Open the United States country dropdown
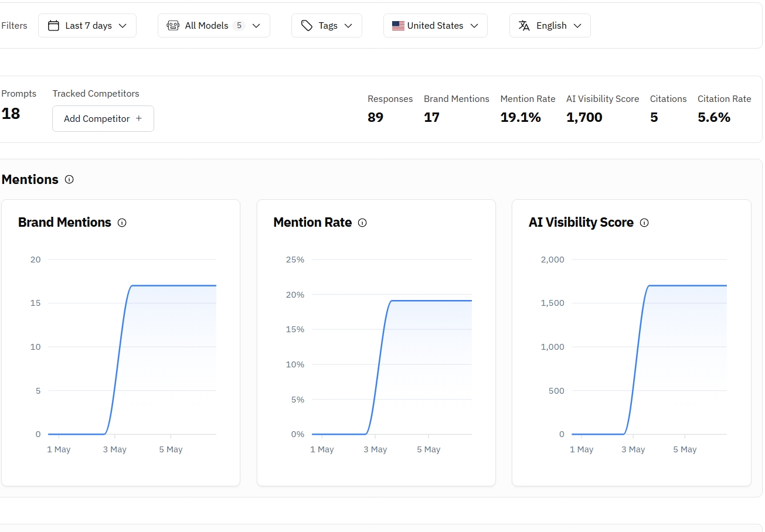Viewport: 765px width, 532px height. tap(436, 26)
